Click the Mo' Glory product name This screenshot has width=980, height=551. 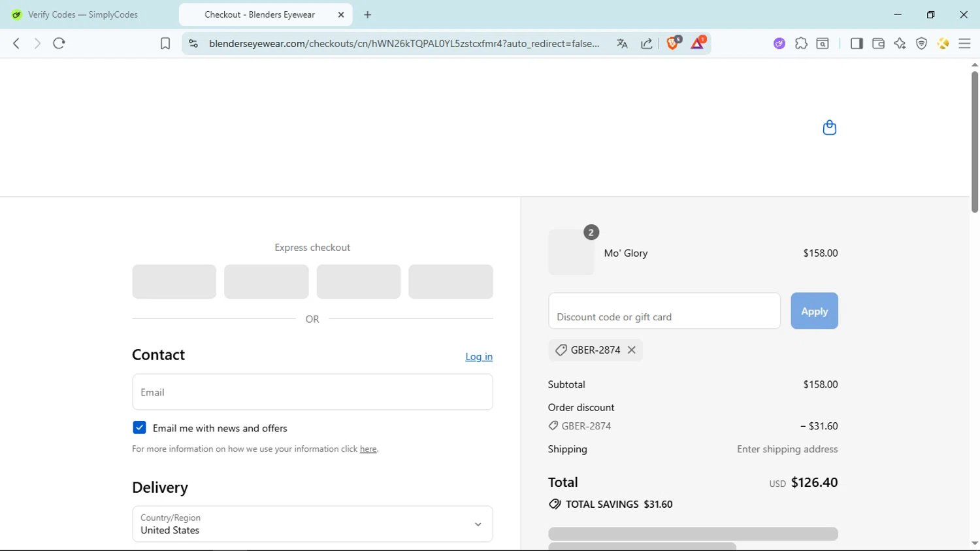(x=626, y=253)
